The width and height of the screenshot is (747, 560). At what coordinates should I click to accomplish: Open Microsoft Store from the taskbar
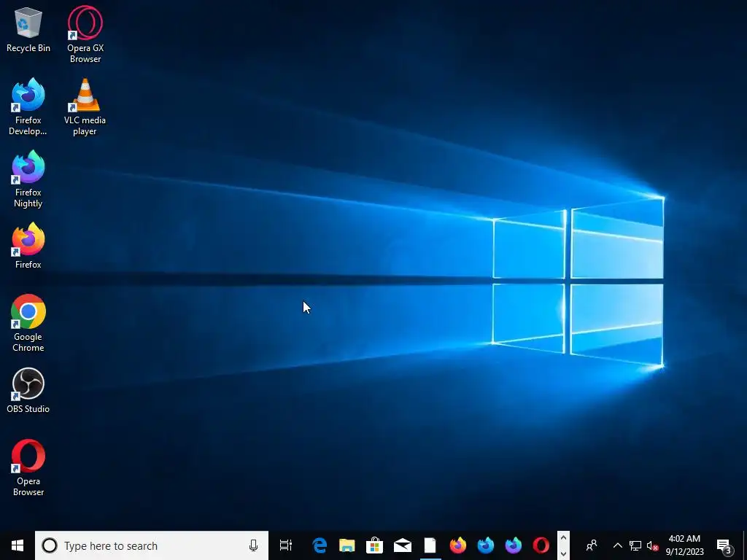pyautogui.click(x=374, y=545)
